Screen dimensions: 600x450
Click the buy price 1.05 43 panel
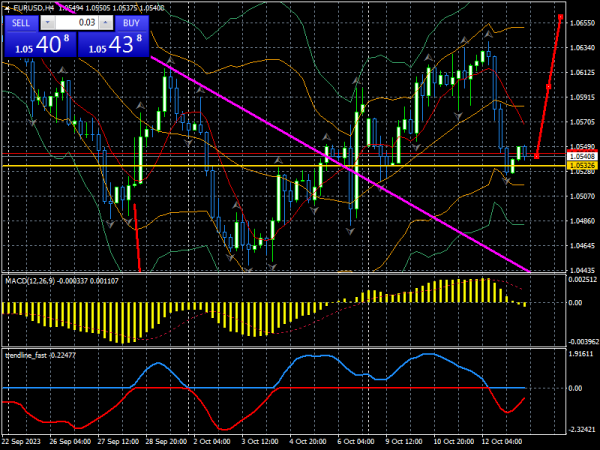point(113,45)
